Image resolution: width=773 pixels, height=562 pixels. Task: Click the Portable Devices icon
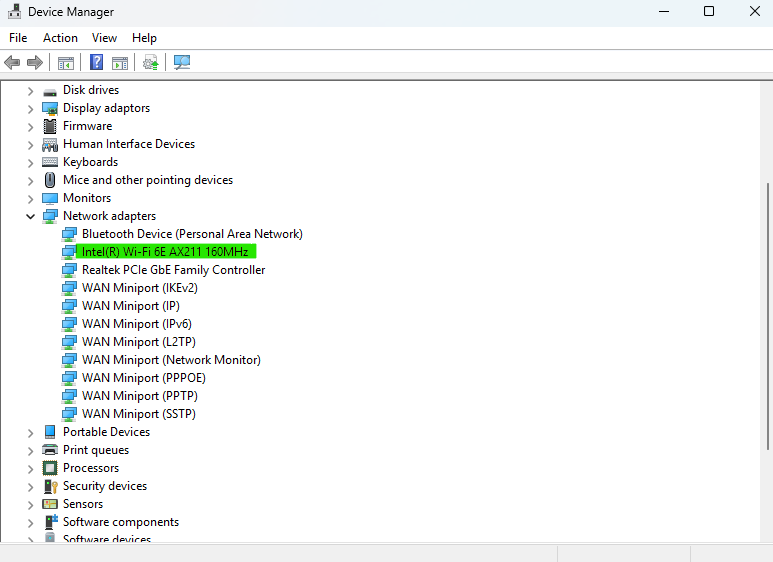[50, 432]
